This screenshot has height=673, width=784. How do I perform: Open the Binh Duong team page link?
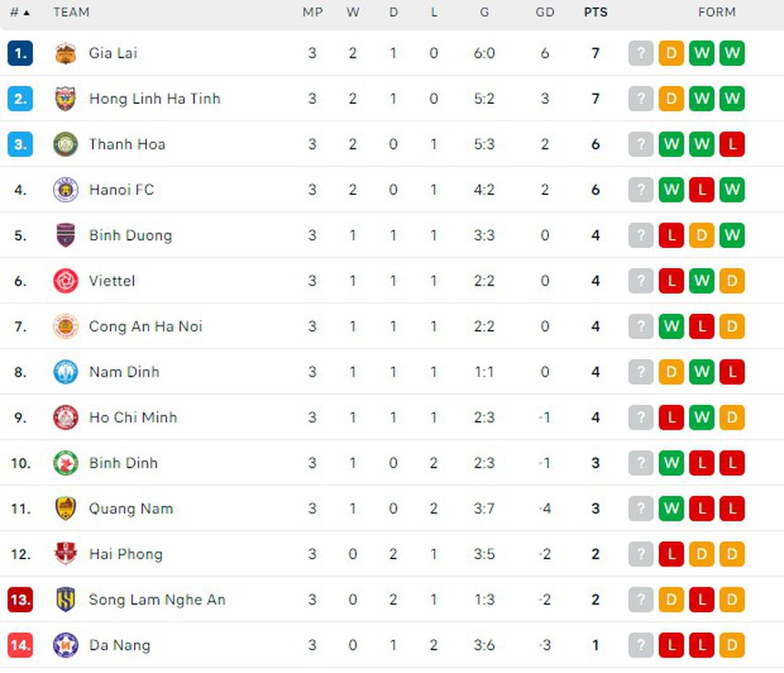(130, 235)
